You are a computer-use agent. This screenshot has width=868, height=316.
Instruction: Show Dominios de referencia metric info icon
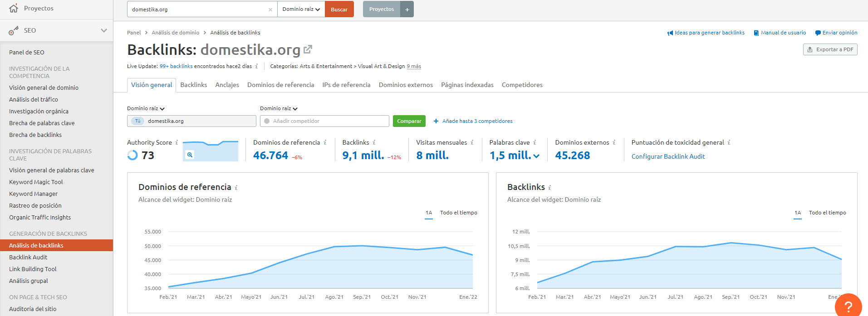(x=325, y=142)
